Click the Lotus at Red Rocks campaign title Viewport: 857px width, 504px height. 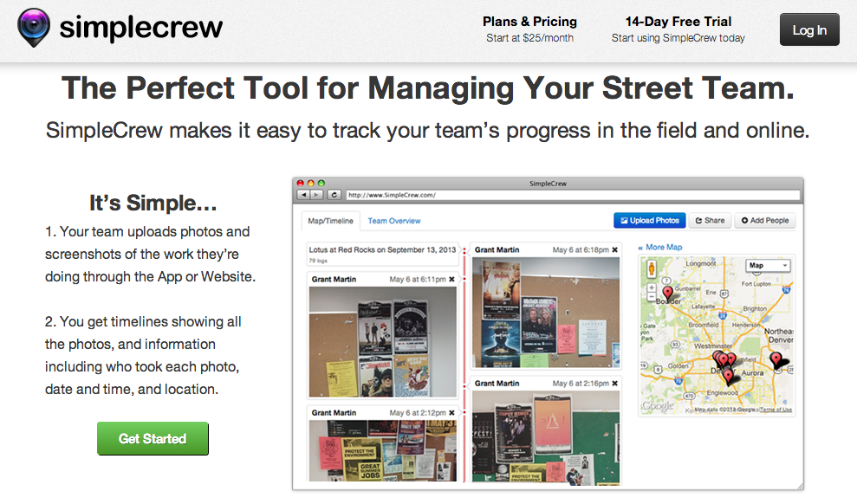pos(382,249)
